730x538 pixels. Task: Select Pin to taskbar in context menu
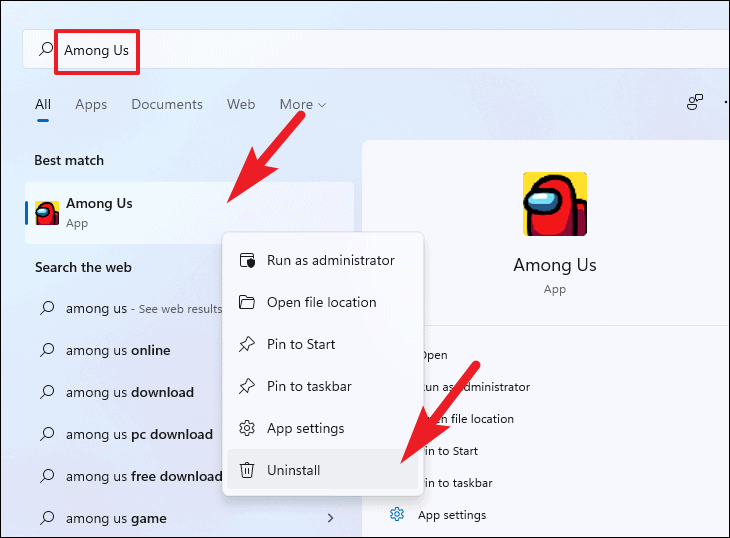pos(323,386)
